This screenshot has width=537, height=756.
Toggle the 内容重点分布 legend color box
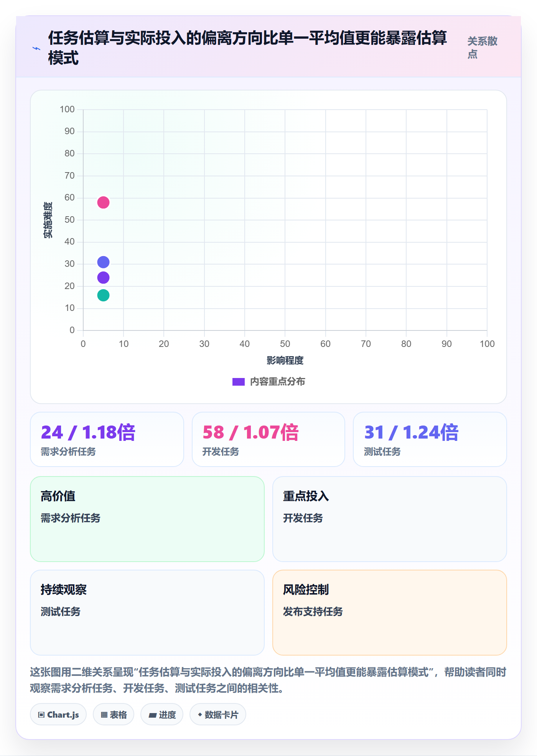[238, 382]
